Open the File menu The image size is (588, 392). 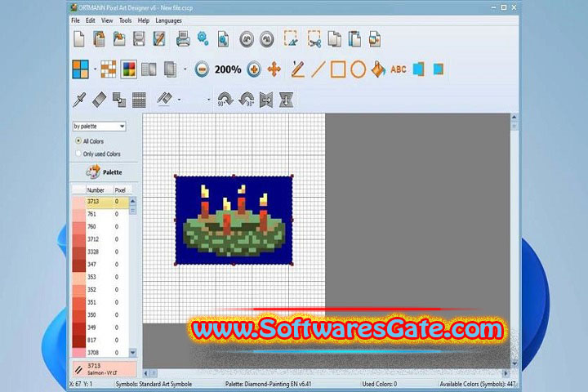75,20
